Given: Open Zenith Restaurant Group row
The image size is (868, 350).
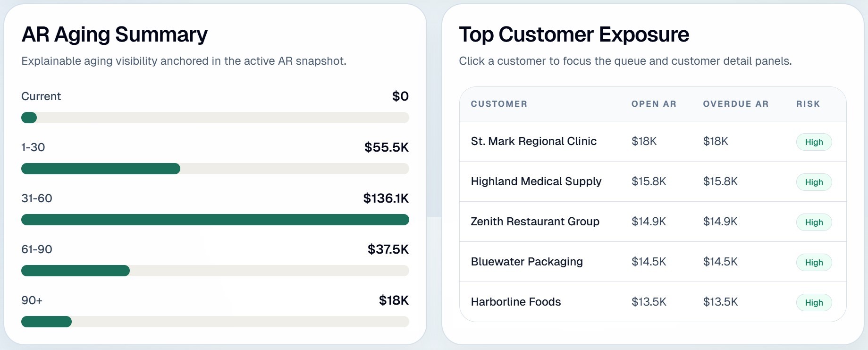Looking at the screenshot, I should tap(535, 222).
